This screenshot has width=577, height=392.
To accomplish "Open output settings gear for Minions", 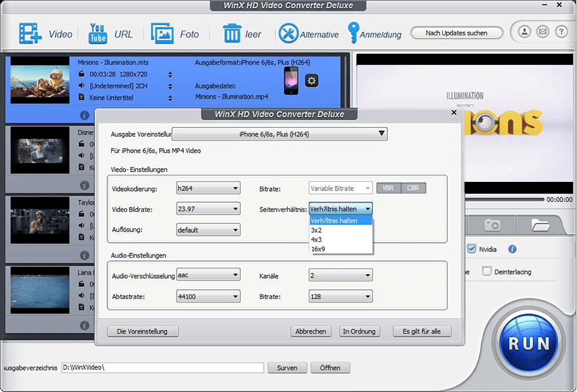I will (x=311, y=80).
